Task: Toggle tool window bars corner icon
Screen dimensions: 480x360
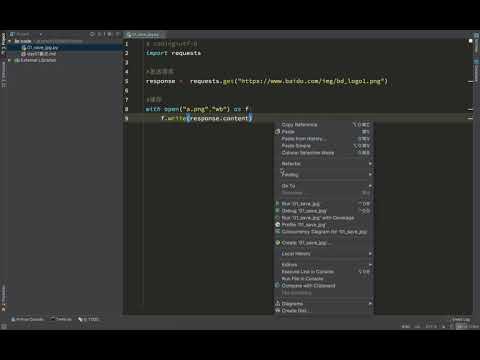Action: (4, 327)
